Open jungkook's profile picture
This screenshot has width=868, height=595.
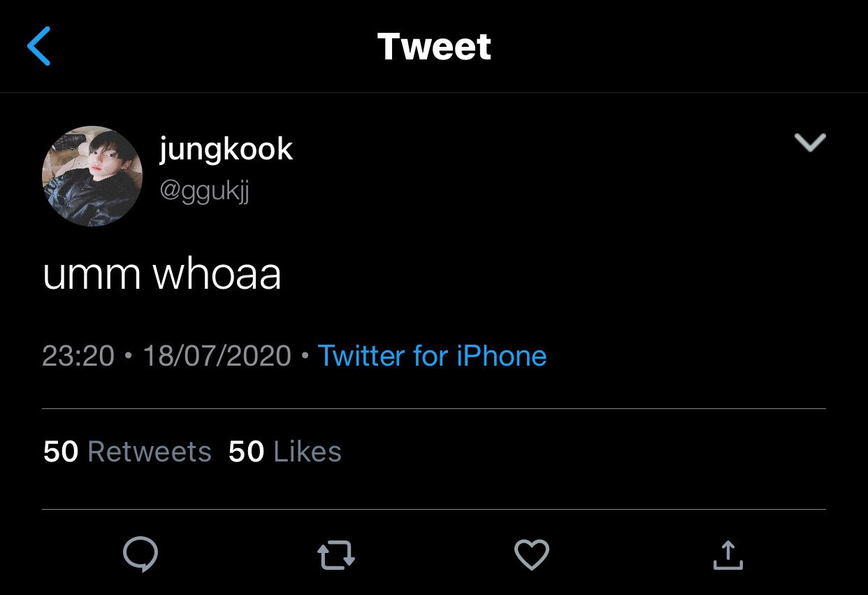tap(92, 176)
